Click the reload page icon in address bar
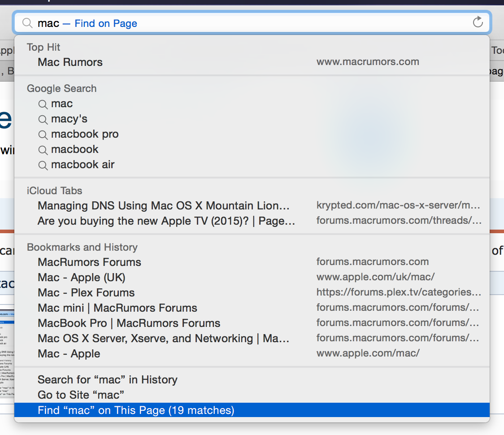Viewport: 504px width, 435px height. [x=478, y=22]
